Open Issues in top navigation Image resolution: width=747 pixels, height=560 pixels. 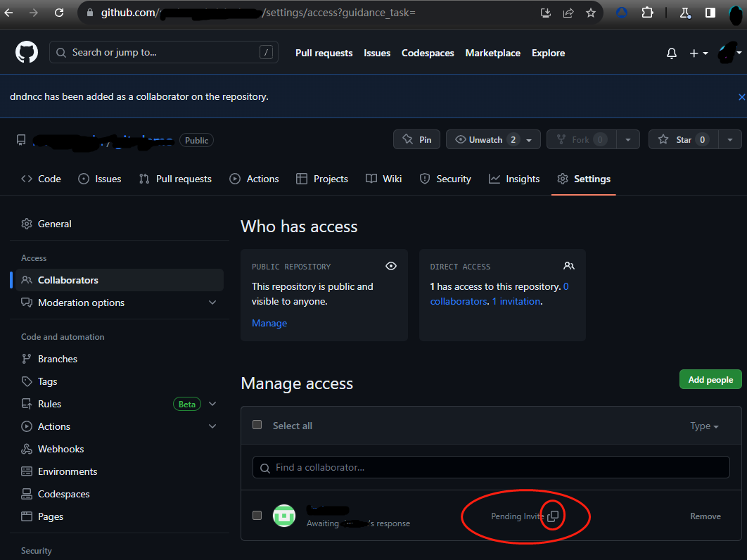point(377,53)
